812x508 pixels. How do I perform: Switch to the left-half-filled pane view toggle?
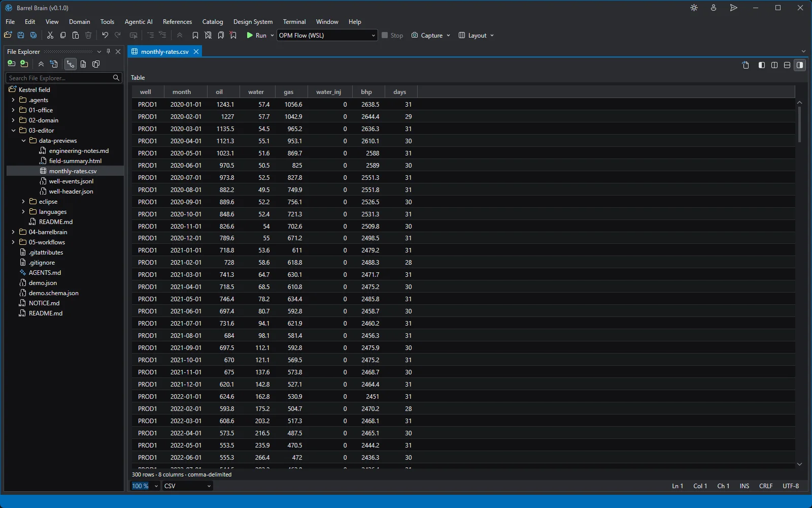point(762,65)
